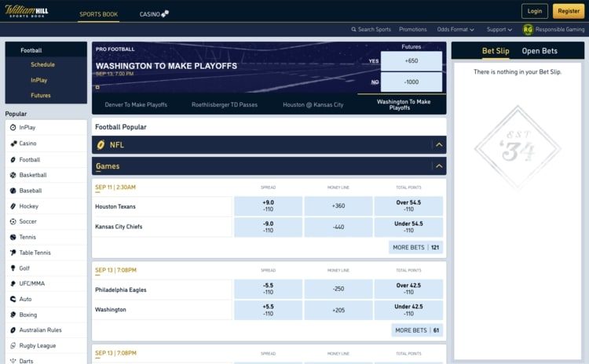This screenshot has width=589, height=364.
Task: Select Under 42.5 total points
Action: point(408,310)
